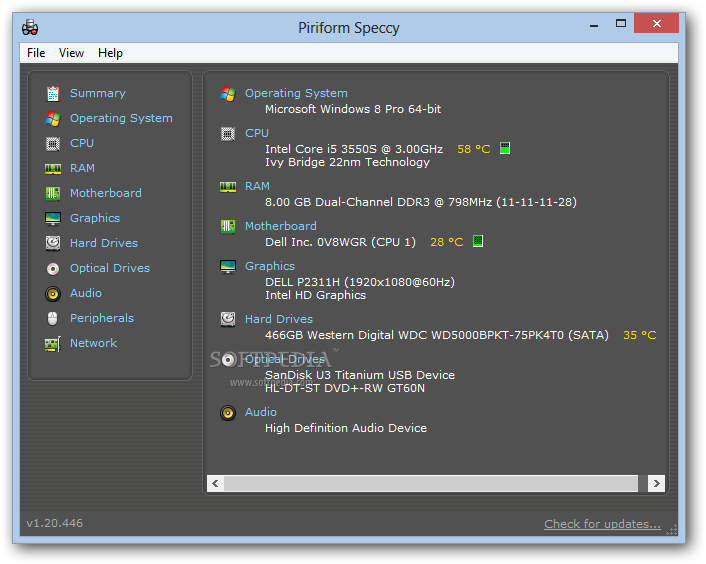Select Hard Drives in the sidebar
This screenshot has width=706, height=564.
104,243
